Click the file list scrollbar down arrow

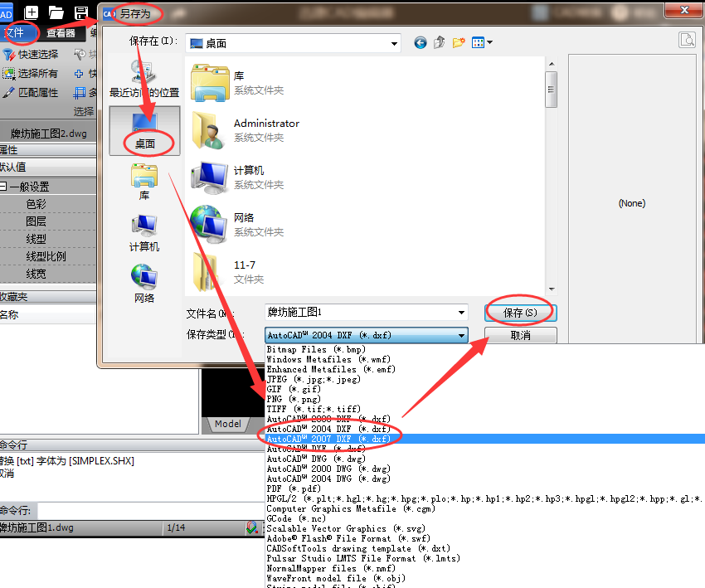pos(552,289)
